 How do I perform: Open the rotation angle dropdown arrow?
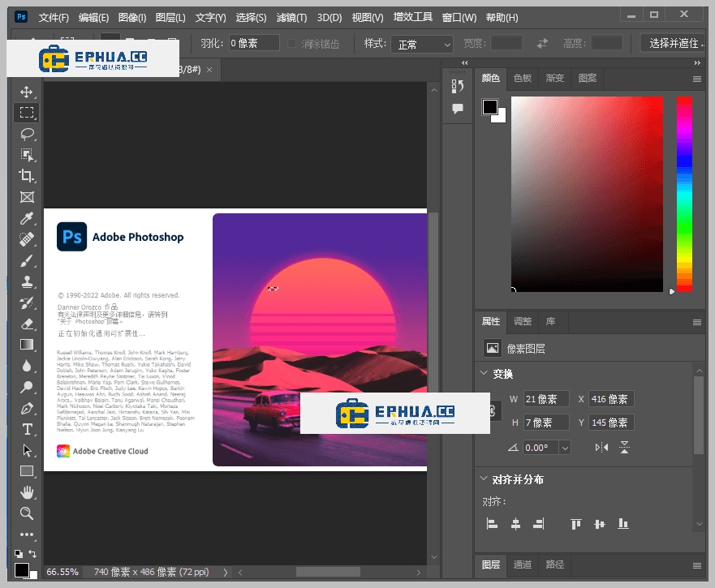(565, 448)
